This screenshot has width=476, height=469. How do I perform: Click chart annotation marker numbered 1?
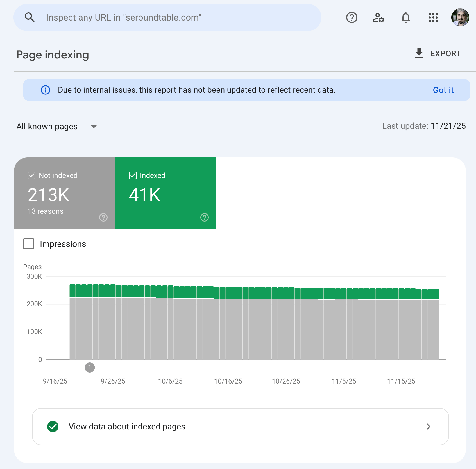point(90,367)
